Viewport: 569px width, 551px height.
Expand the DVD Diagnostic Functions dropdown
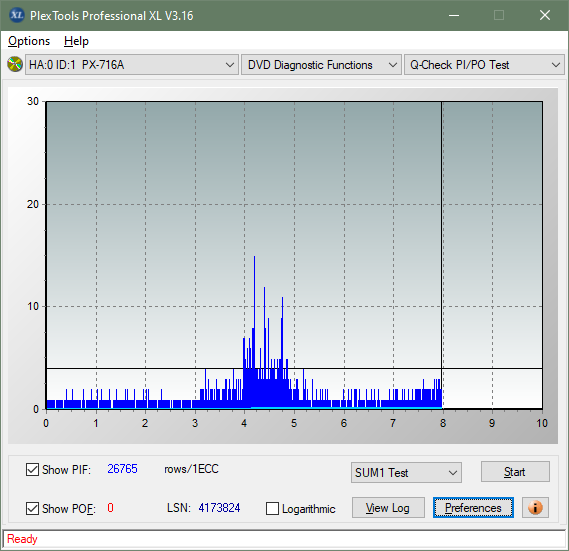tap(321, 65)
